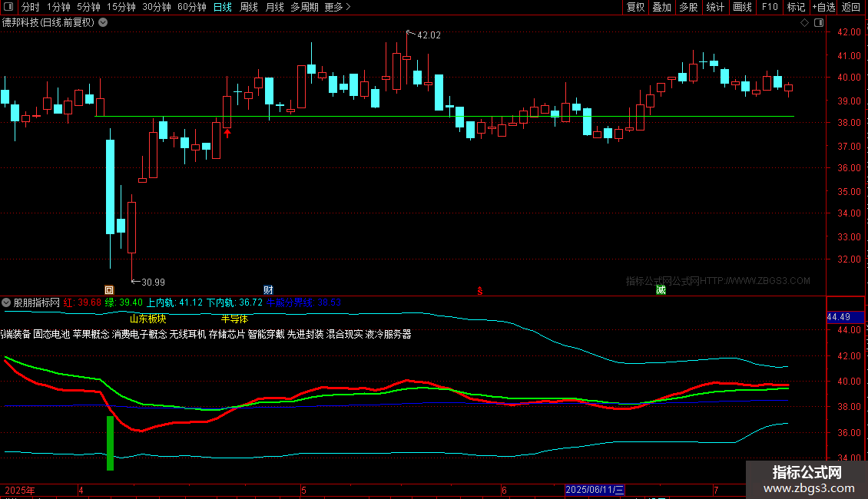This screenshot has width=868, height=499.
Task: Click the 减 marker icon on chart
Action: click(661, 290)
